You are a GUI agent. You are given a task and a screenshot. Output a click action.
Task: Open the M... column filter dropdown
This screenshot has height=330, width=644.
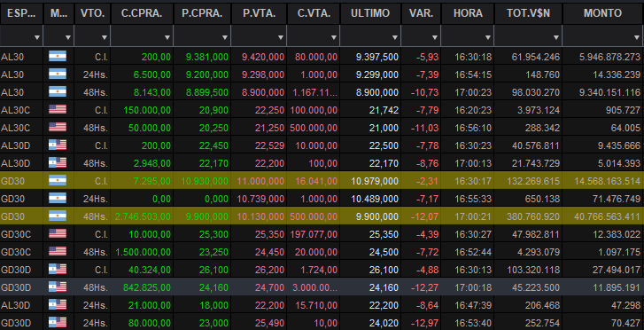[x=68, y=37]
